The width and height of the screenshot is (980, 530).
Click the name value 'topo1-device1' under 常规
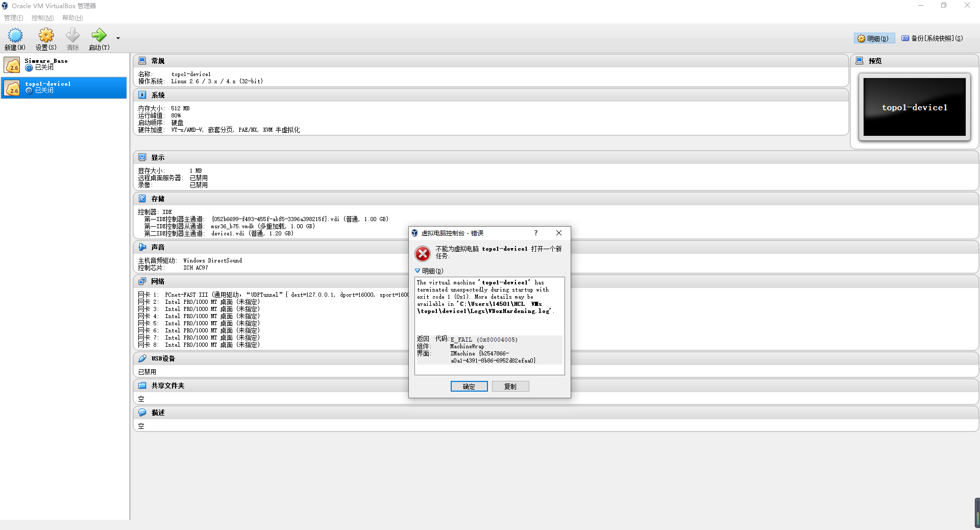pos(191,74)
